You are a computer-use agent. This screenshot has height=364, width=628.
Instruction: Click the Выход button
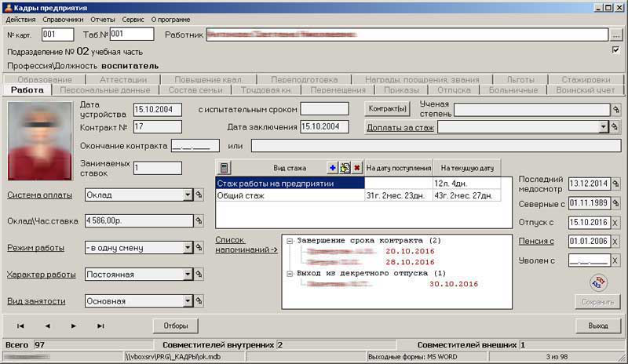pyautogui.click(x=598, y=326)
